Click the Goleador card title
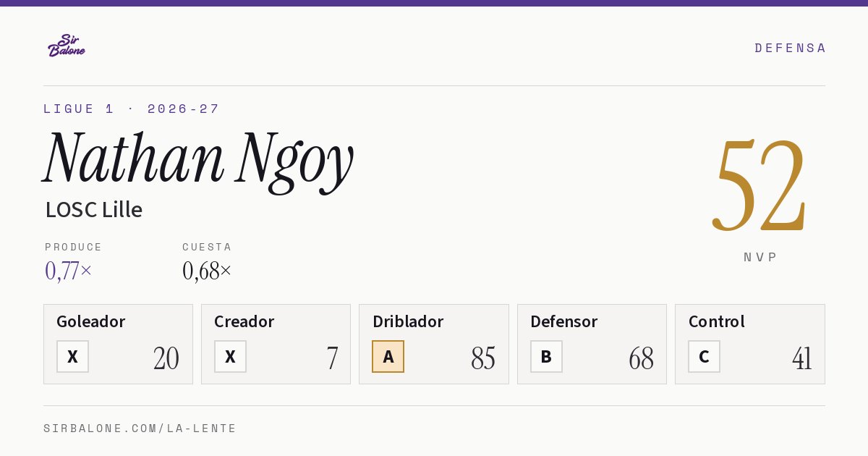 coord(91,321)
